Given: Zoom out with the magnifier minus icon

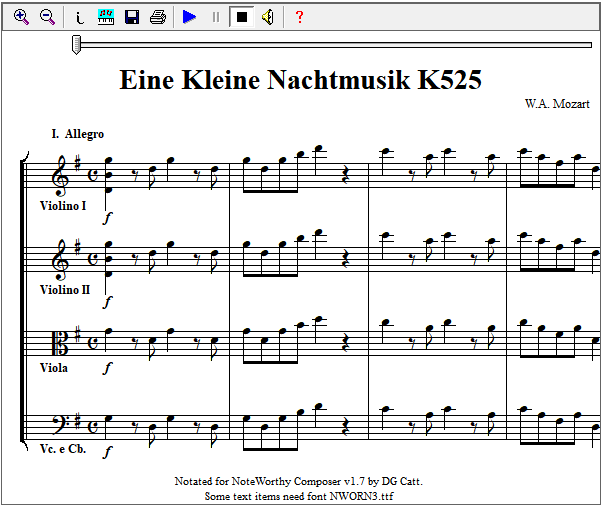Looking at the screenshot, I should point(47,17).
